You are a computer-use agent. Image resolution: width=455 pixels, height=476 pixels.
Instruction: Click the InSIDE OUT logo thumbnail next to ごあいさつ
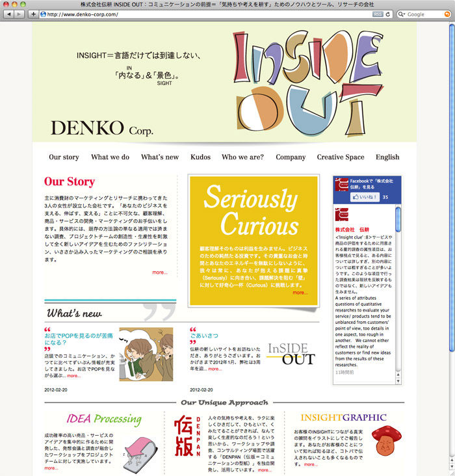coord(291,354)
